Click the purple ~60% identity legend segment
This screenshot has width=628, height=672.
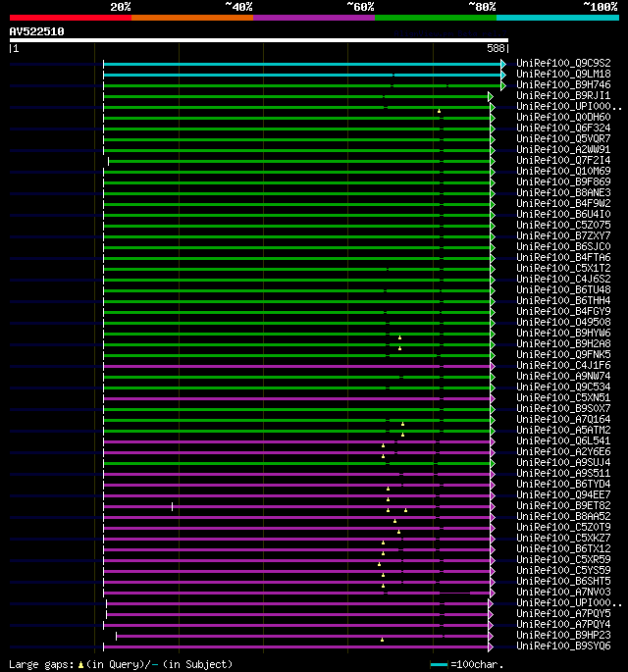coord(314,18)
